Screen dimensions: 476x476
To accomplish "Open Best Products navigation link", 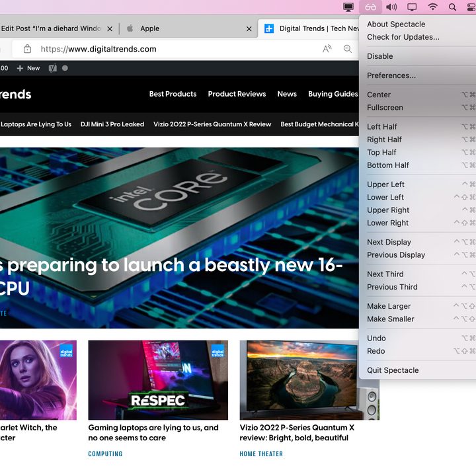I will tap(173, 94).
